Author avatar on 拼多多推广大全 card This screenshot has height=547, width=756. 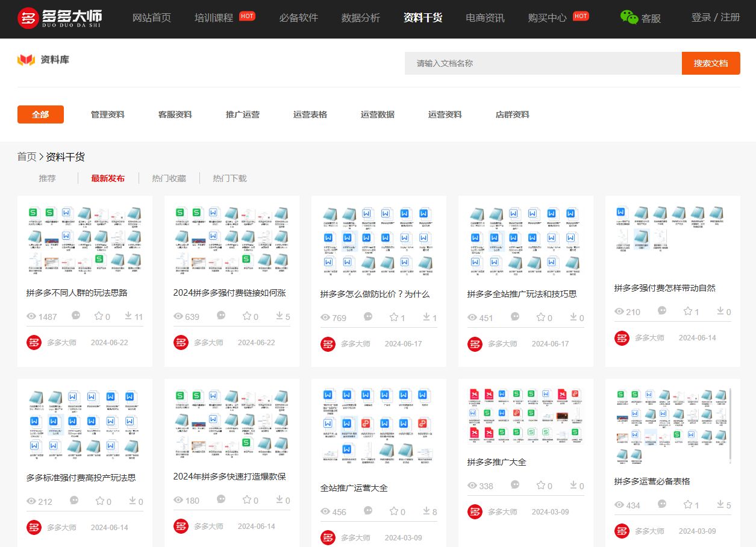click(475, 511)
